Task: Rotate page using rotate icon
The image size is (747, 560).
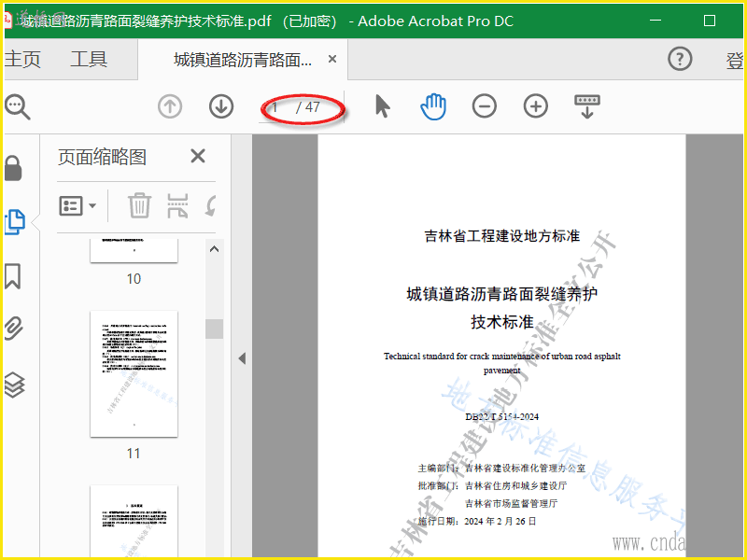Action: pyautogui.click(x=211, y=205)
